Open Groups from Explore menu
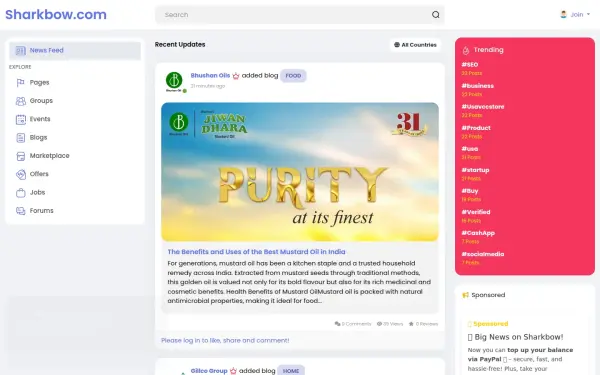The height and width of the screenshot is (375, 600). [41, 101]
